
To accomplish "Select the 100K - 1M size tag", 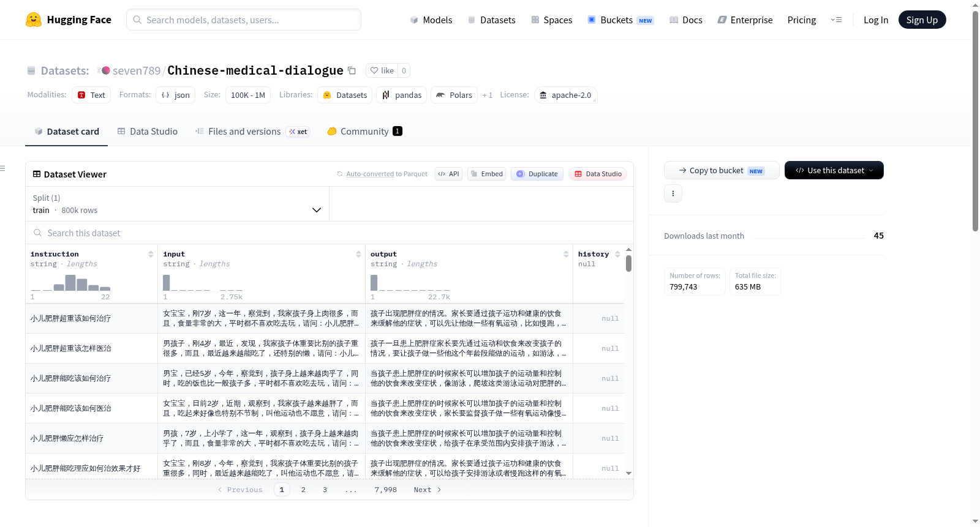I will 248,95.
